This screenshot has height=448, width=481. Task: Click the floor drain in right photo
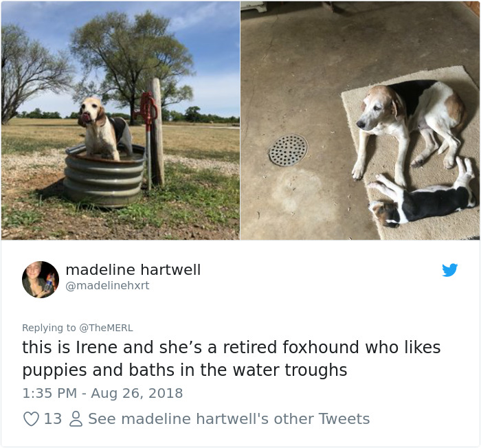[288, 150]
